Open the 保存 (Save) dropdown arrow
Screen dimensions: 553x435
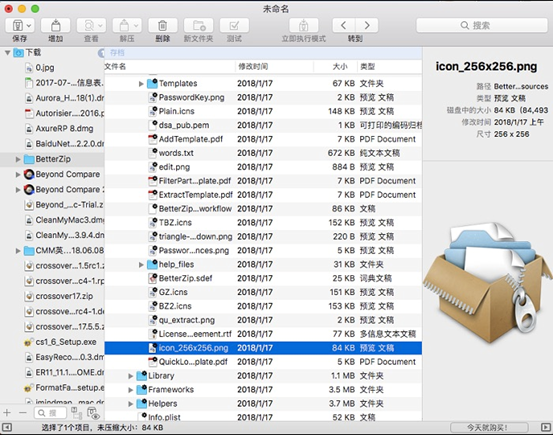point(29,26)
